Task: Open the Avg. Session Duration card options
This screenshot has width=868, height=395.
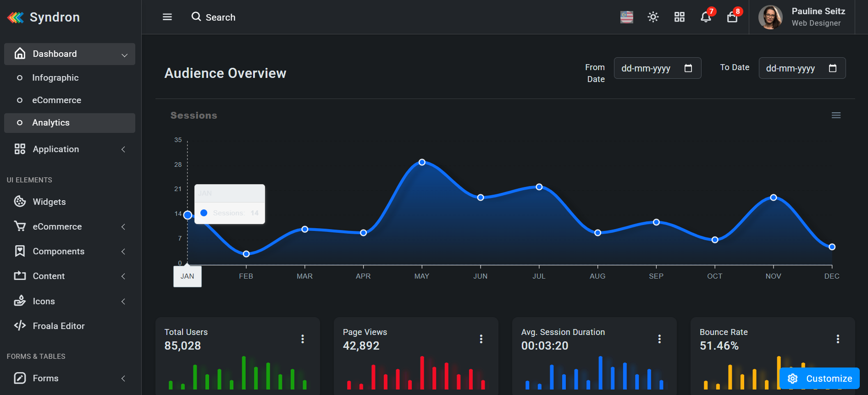Action: point(659,339)
